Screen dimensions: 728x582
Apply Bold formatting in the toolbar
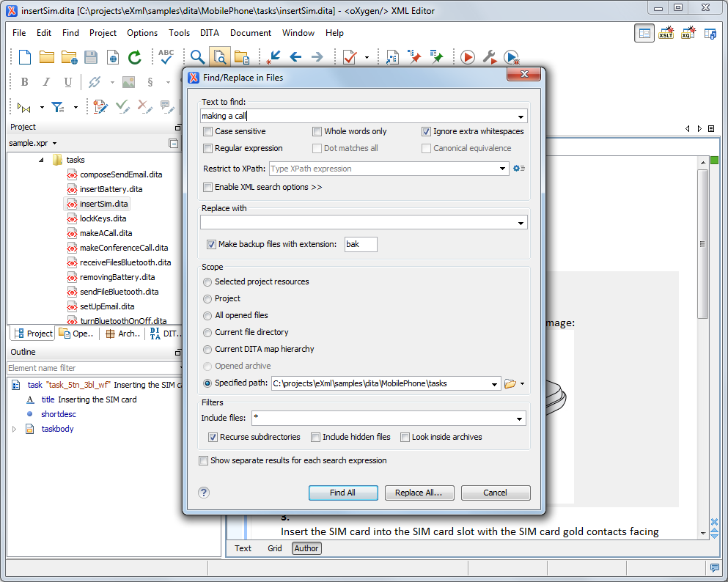[25, 82]
